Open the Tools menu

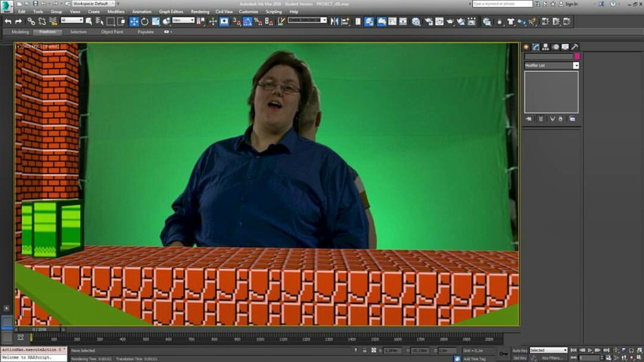coord(38,11)
